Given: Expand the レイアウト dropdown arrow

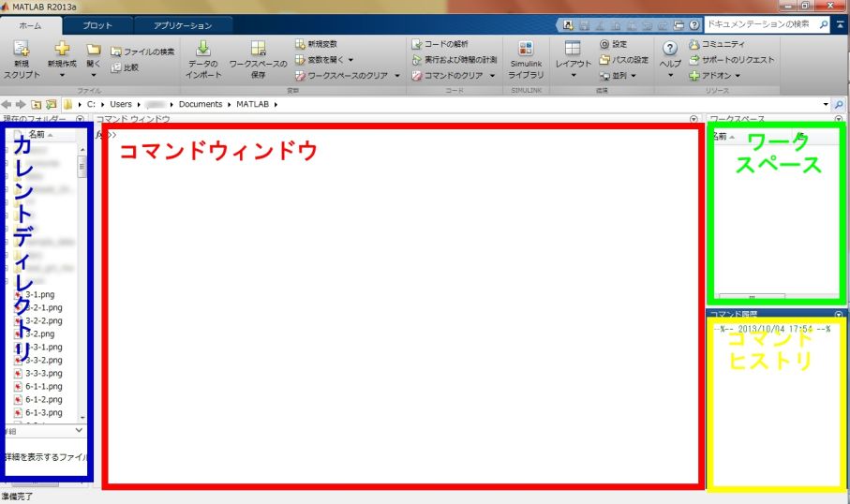Looking at the screenshot, I should tap(573, 75).
